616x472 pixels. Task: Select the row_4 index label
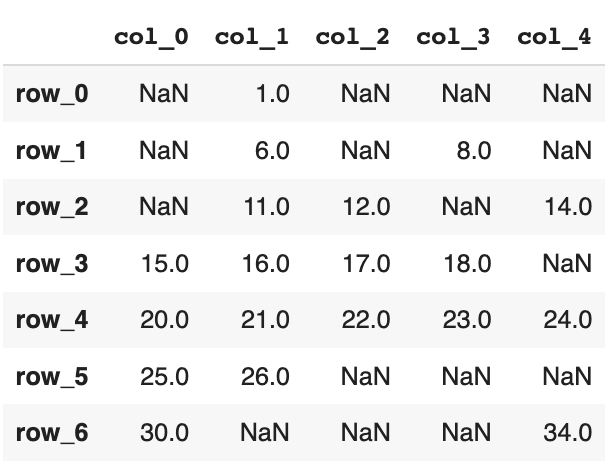click(x=52, y=320)
